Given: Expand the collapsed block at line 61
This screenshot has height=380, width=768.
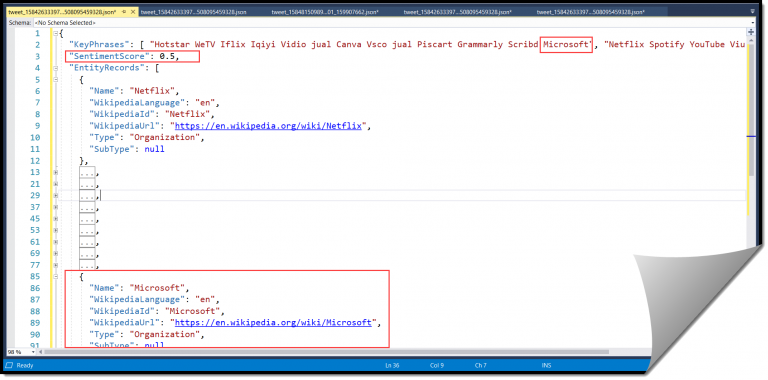Looking at the screenshot, I should [55, 242].
